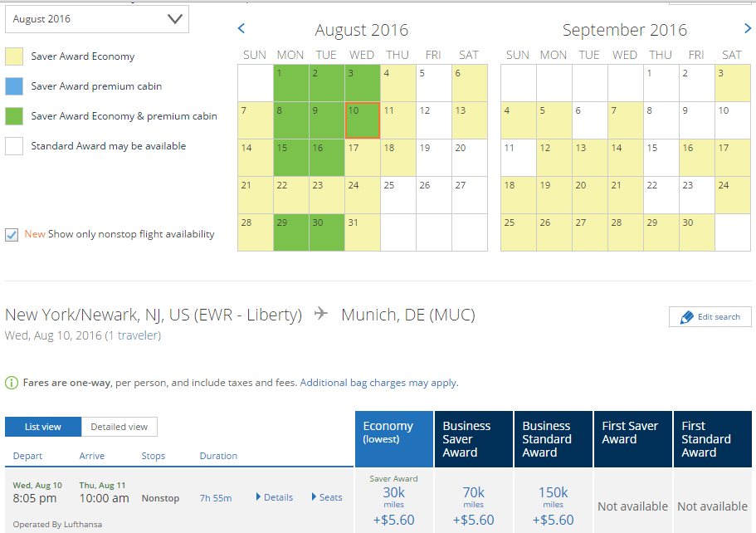756x533 pixels.
Task: Click Not available under First Standard Award
Action: coord(713,506)
